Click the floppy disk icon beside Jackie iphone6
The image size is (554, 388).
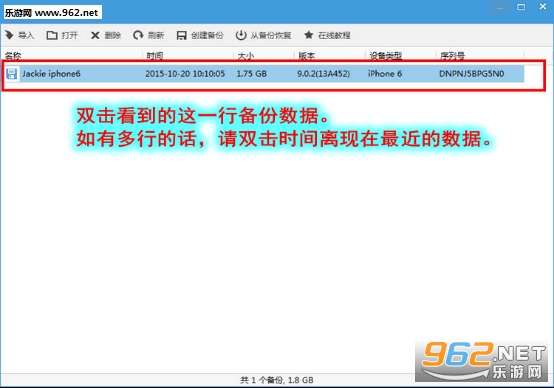(12, 74)
